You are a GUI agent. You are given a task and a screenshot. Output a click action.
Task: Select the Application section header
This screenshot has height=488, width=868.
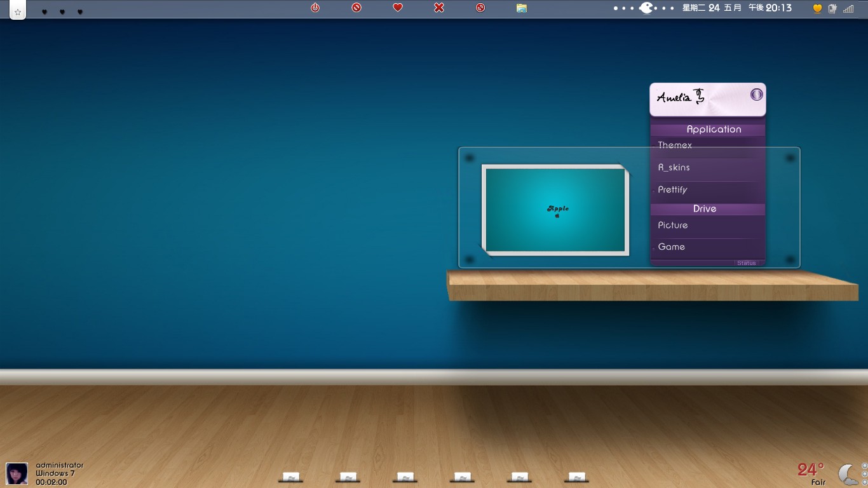pyautogui.click(x=708, y=129)
